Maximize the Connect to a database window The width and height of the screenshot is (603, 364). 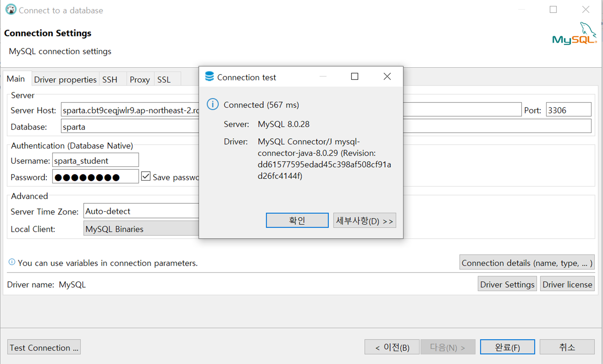coord(553,9)
